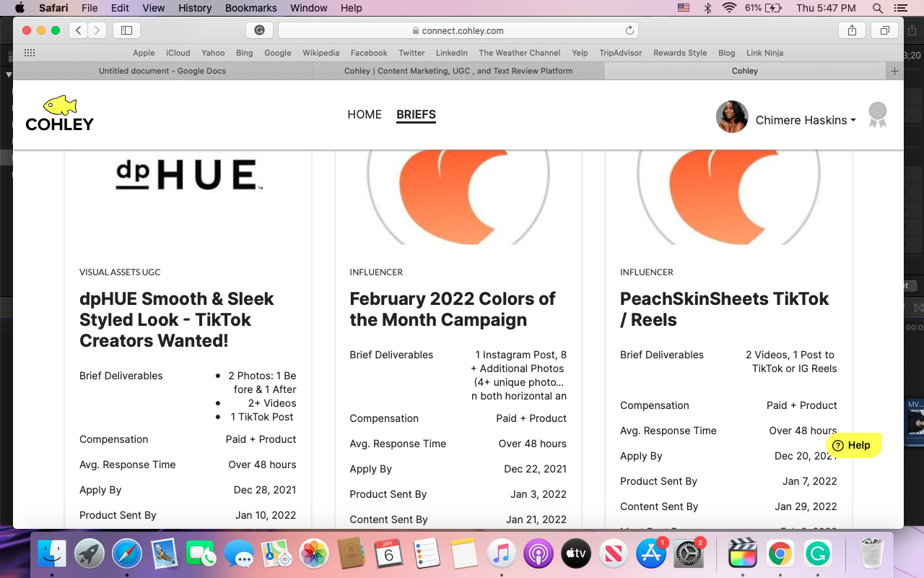The image size is (924, 578).
Task: Open Google Chrome in the dock
Action: (780, 554)
